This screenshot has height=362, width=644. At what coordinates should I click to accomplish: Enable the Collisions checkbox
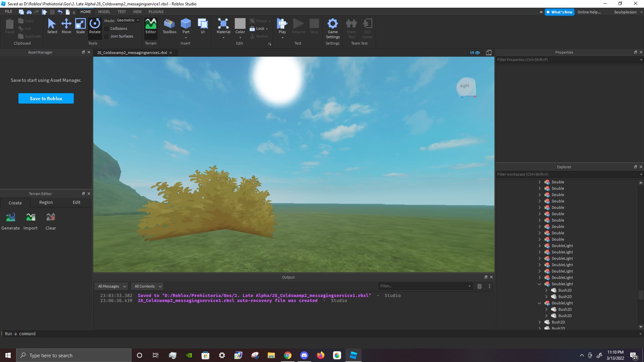pos(106,29)
